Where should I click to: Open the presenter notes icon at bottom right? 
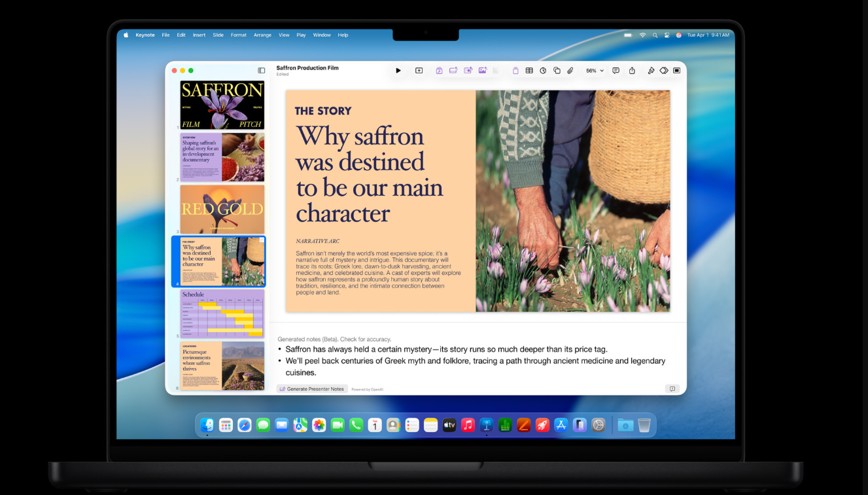pos(672,388)
